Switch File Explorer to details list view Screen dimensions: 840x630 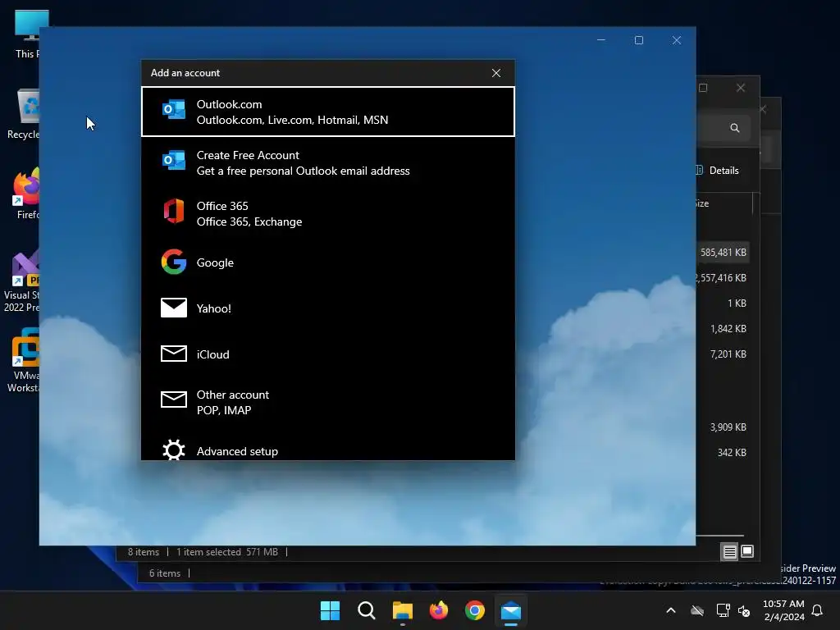point(729,552)
